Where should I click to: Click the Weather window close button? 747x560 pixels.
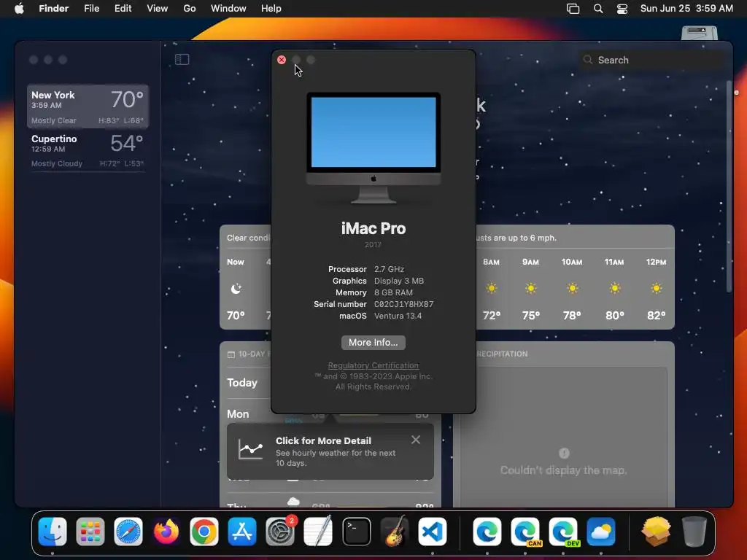point(34,60)
